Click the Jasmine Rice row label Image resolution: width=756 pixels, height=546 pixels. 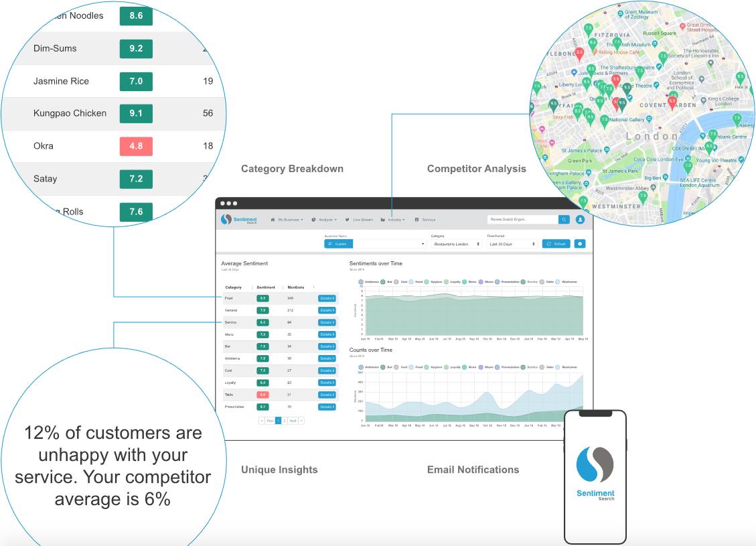click(61, 81)
